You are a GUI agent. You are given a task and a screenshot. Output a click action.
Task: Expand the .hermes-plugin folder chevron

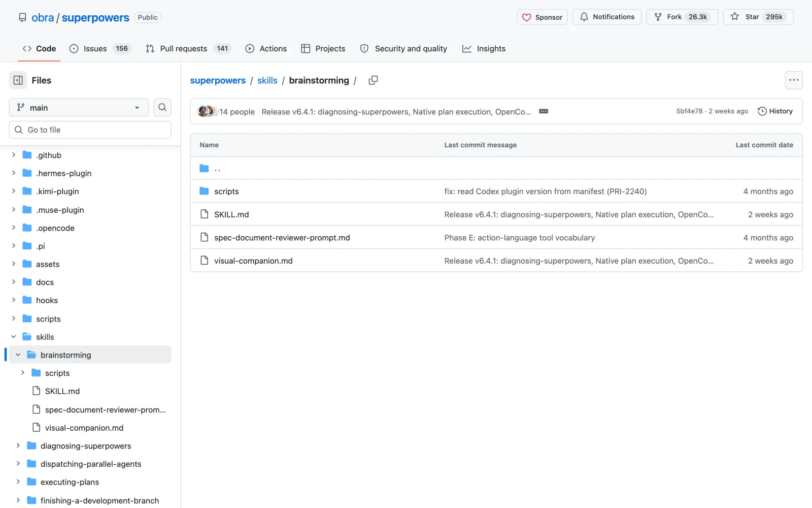[x=14, y=173]
